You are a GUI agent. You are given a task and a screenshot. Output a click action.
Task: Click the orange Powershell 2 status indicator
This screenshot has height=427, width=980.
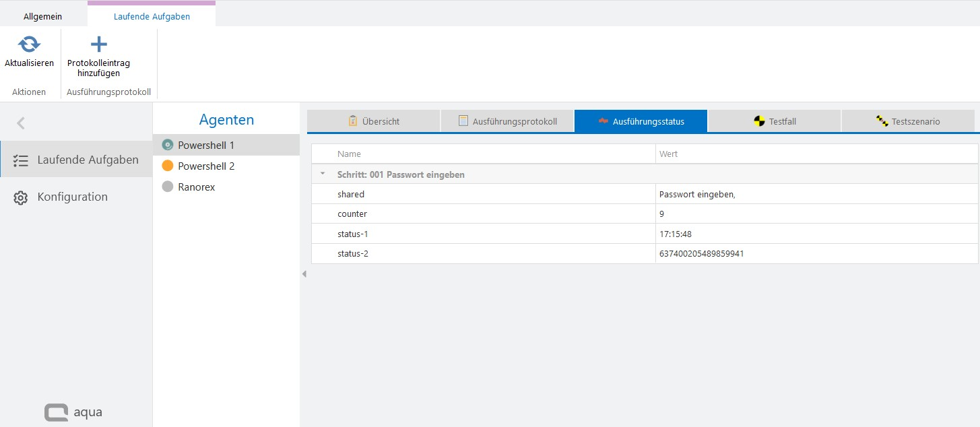(x=168, y=166)
